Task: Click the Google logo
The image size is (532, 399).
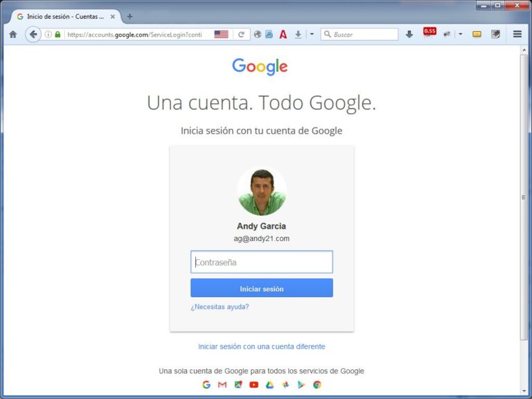Action: (x=260, y=66)
